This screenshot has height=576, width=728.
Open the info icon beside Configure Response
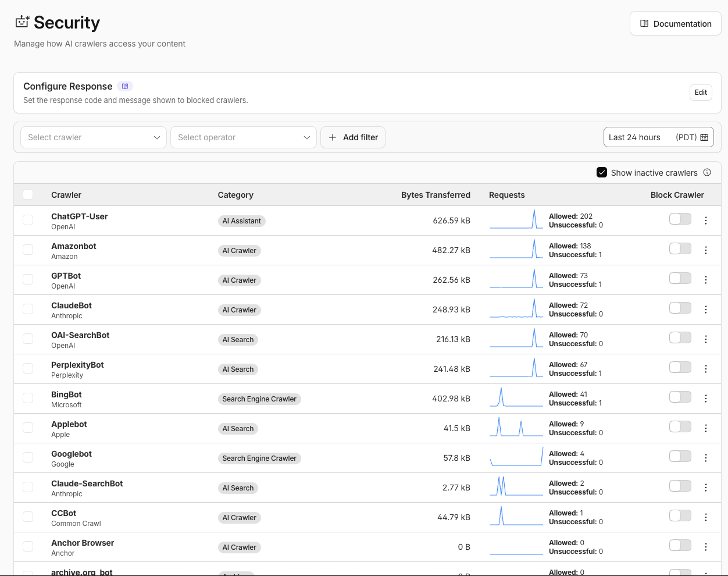click(x=125, y=86)
